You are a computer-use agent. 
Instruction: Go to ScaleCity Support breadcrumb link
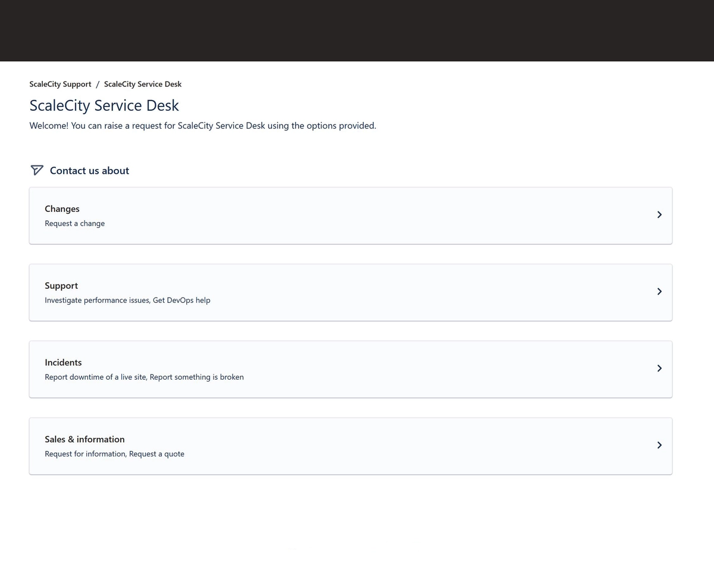tap(60, 84)
